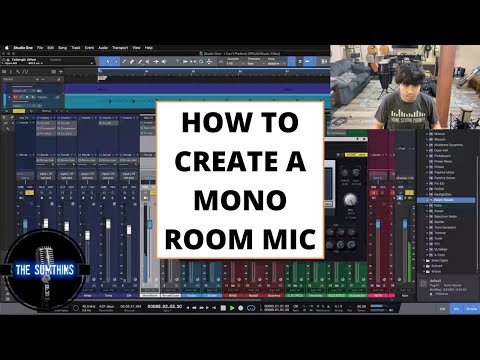Image resolution: width=480 pixels, height=360 pixels.
Task: Switch to the Edit view tab
Action: pyautogui.click(x=442, y=309)
